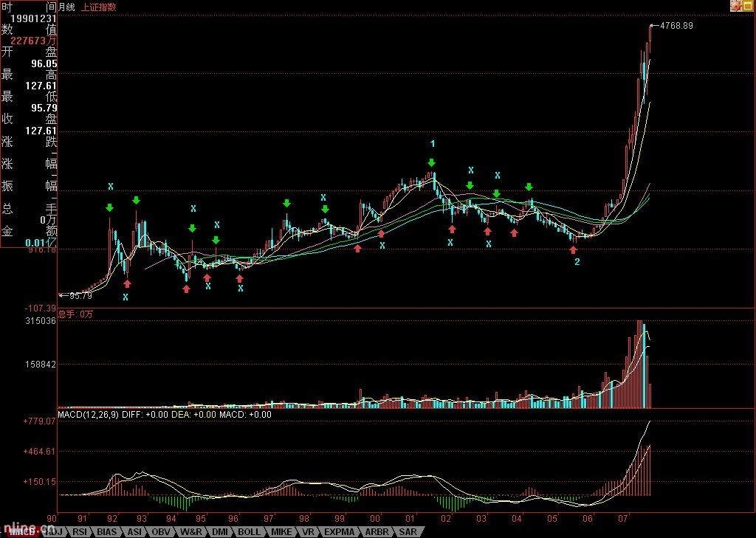Viewport: 756px width, 538px height.
Task: Click the 0.01亿 amount value
Action: pyautogui.click(x=41, y=243)
